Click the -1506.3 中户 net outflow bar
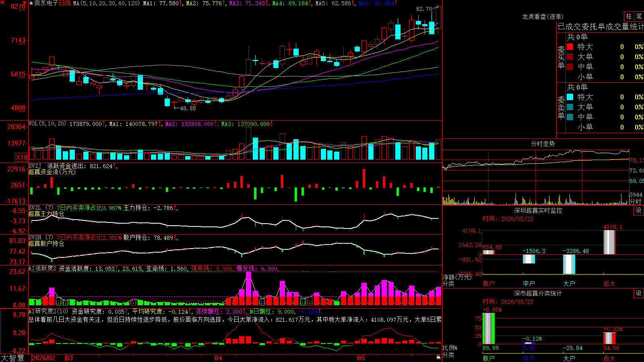The height and width of the screenshot is (362, 644). (529, 259)
